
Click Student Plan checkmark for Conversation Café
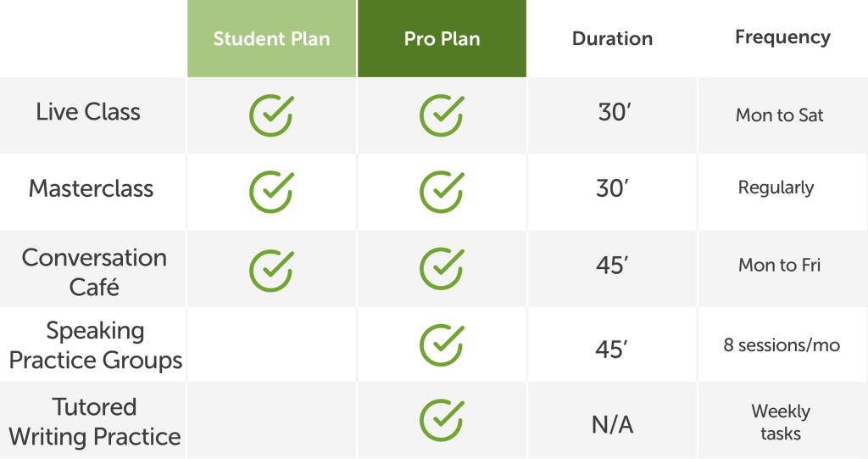(x=271, y=269)
